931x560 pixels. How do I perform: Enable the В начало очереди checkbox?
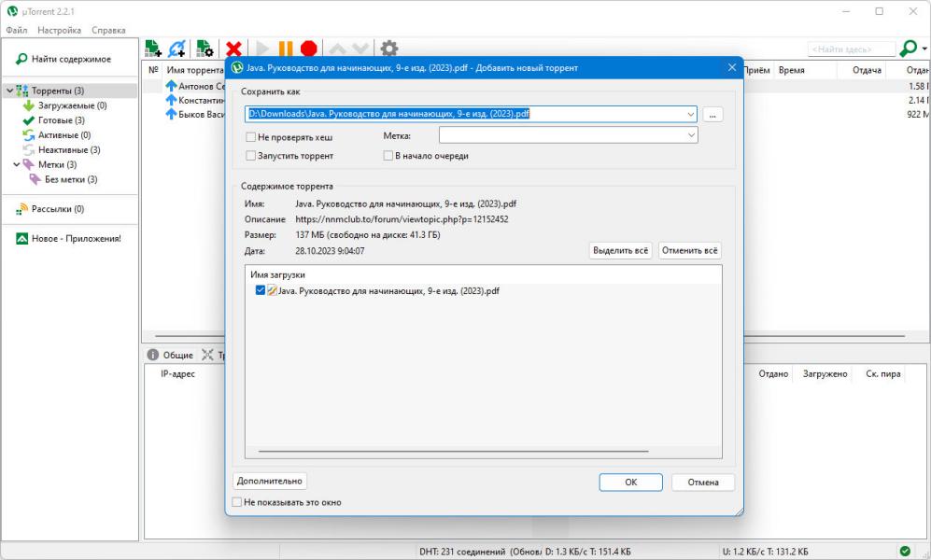coord(388,156)
